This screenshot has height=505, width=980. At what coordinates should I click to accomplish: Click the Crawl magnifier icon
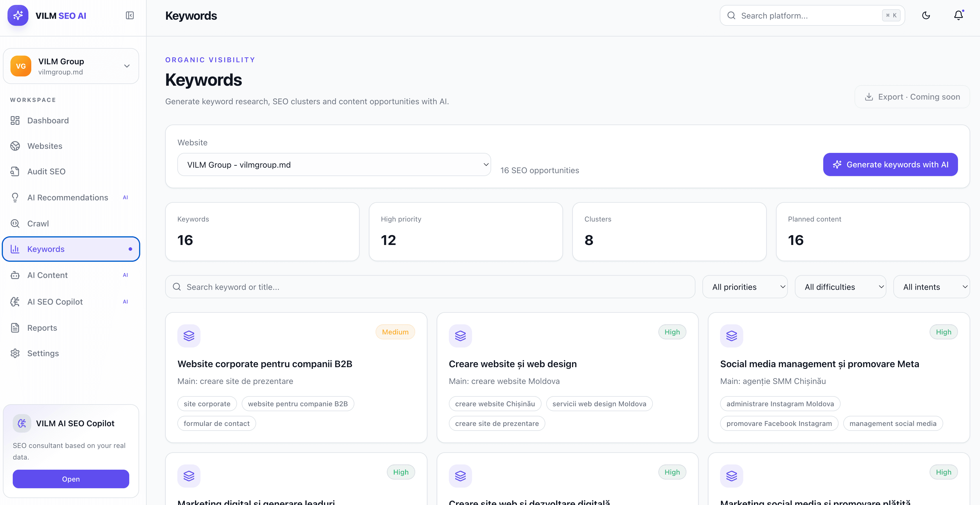[15, 224]
